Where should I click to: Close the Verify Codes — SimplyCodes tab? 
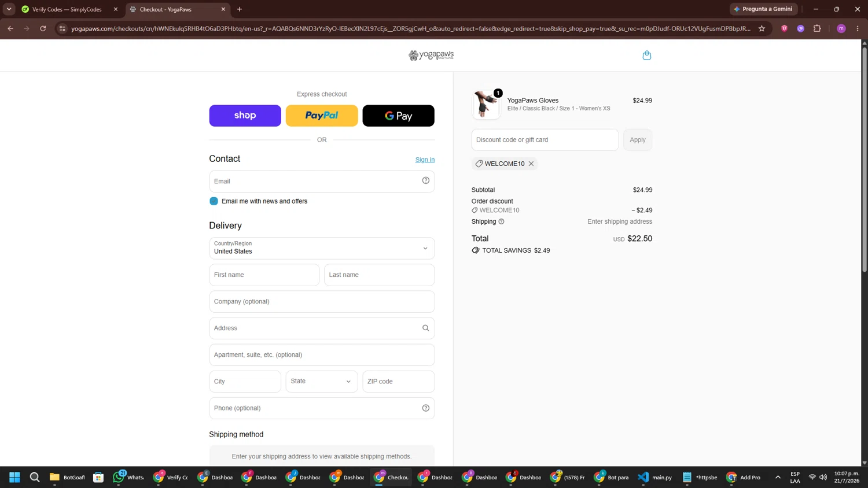pyautogui.click(x=116, y=9)
